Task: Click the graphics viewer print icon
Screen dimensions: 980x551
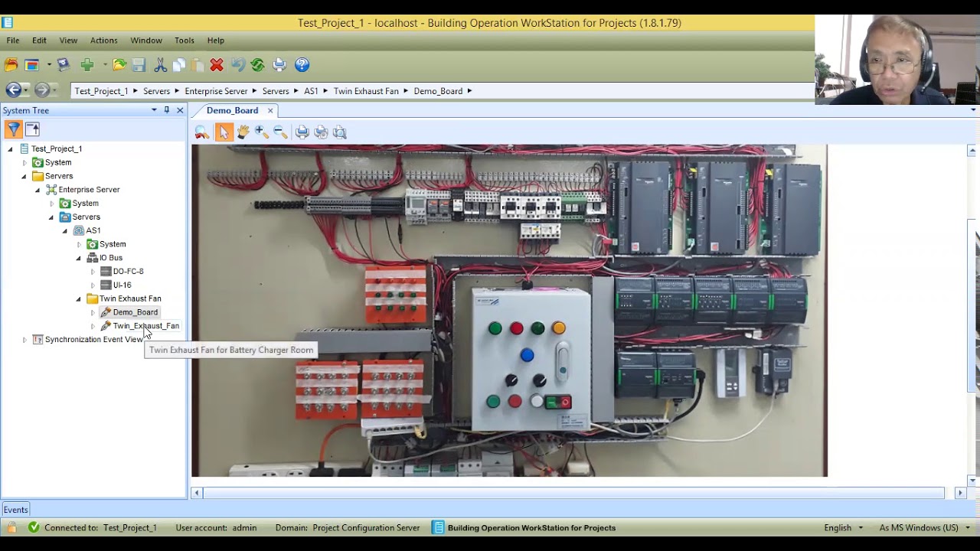Action: tap(302, 132)
